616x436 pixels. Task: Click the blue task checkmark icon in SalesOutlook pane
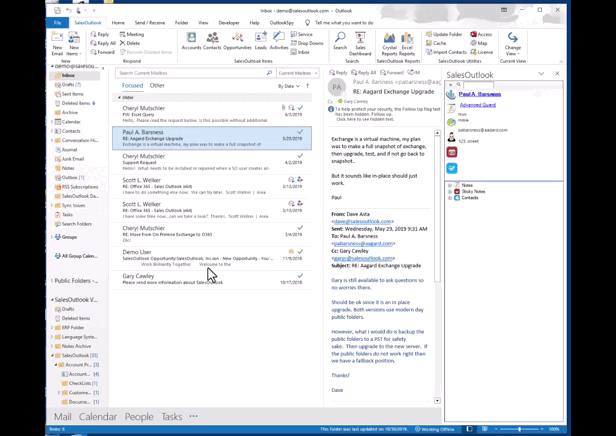click(452, 169)
